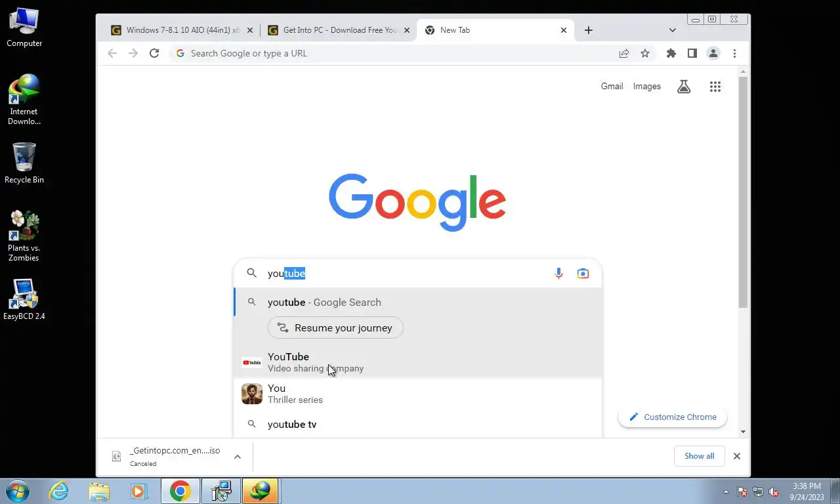The height and width of the screenshot is (504, 840).
Task: Click the network computers taskbar icon
Action: point(220,491)
